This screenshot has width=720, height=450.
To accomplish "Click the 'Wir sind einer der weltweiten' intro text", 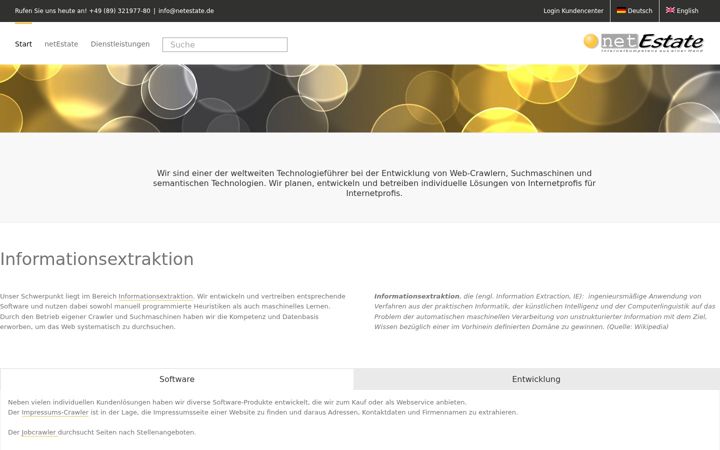I will 374,183.
